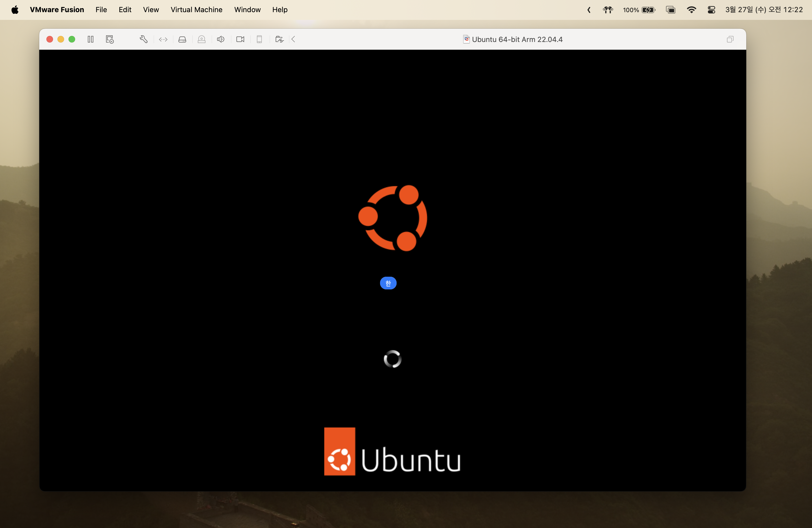Screen dimensions: 812x528
Task: Open the File menu
Action: coord(101,10)
